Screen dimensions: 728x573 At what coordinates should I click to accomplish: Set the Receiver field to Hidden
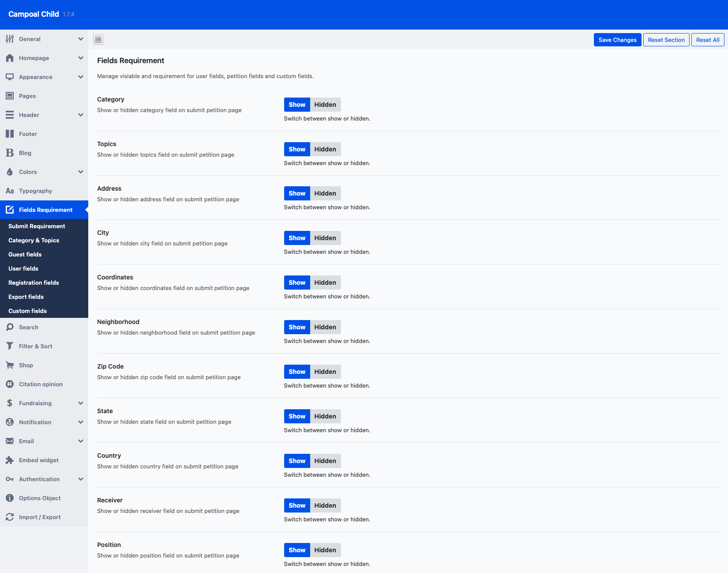tap(325, 505)
